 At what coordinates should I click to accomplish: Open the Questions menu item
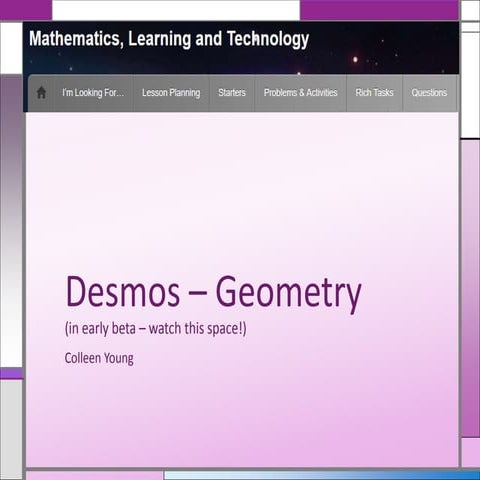click(429, 93)
